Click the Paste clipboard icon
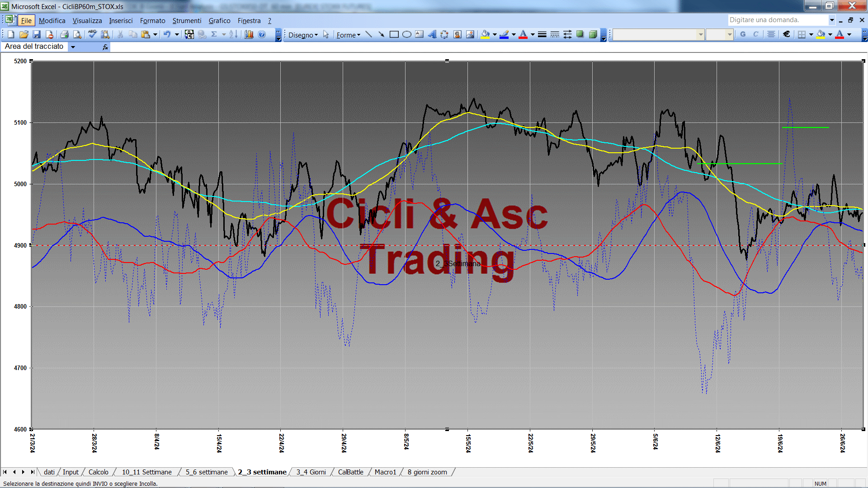This screenshot has height=488, width=868. coord(146,34)
